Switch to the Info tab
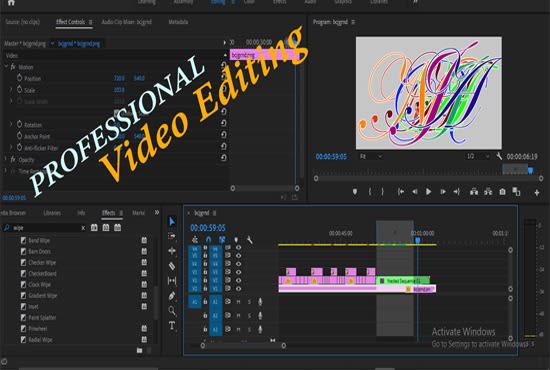 pyautogui.click(x=81, y=213)
